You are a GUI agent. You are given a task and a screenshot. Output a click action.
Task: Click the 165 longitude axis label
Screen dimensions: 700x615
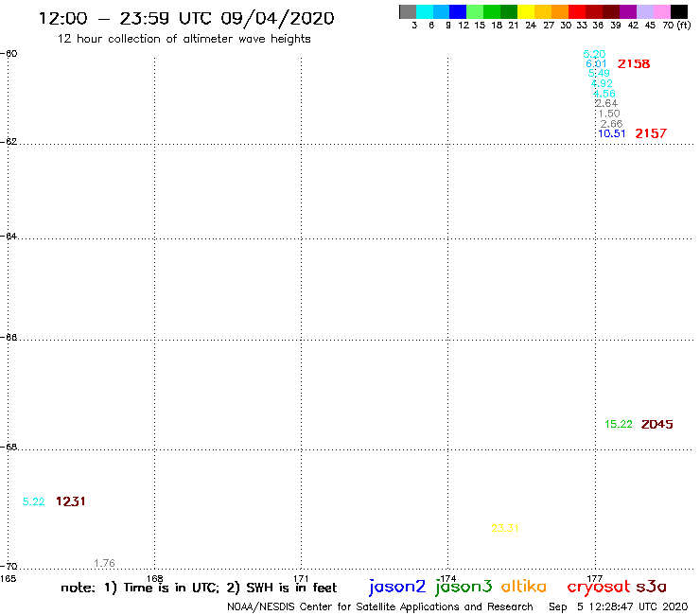[8, 579]
